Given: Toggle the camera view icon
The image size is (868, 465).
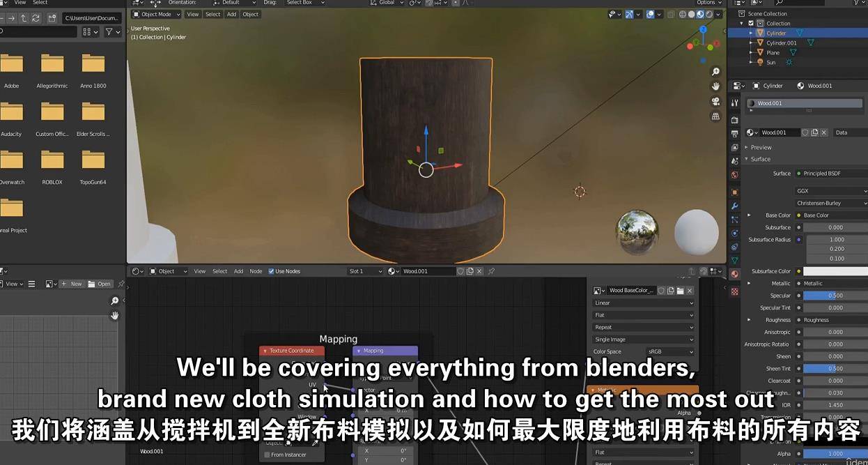Looking at the screenshot, I should pyautogui.click(x=715, y=101).
